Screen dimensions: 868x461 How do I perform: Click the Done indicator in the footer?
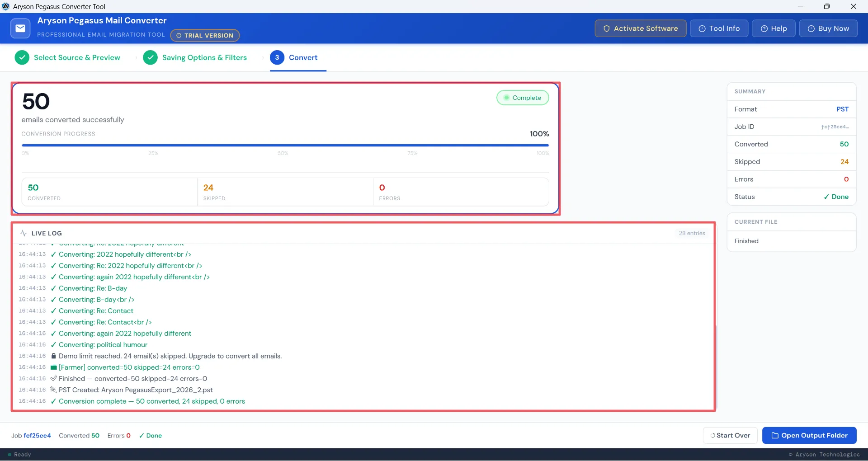pos(151,436)
